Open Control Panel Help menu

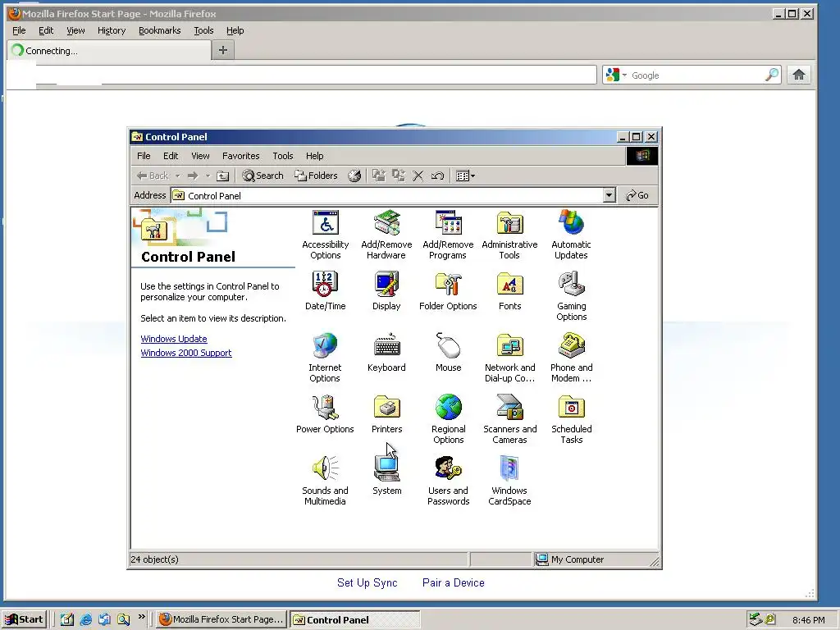coord(314,156)
